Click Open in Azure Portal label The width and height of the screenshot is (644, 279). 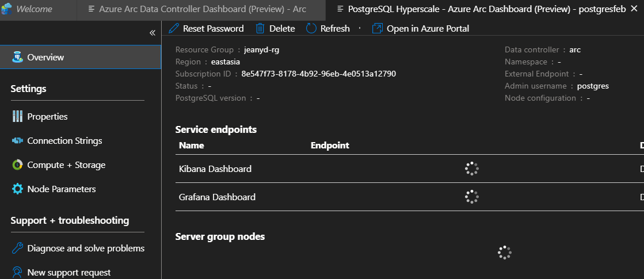tap(428, 28)
